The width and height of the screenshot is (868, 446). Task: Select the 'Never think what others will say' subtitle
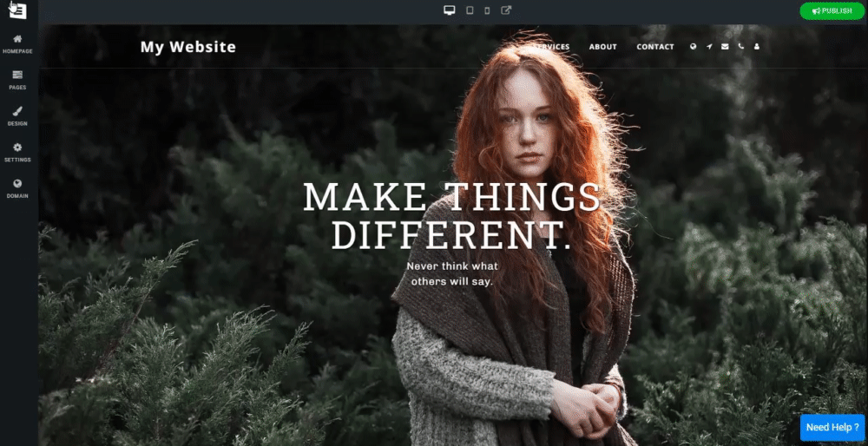click(x=452, y=273)
